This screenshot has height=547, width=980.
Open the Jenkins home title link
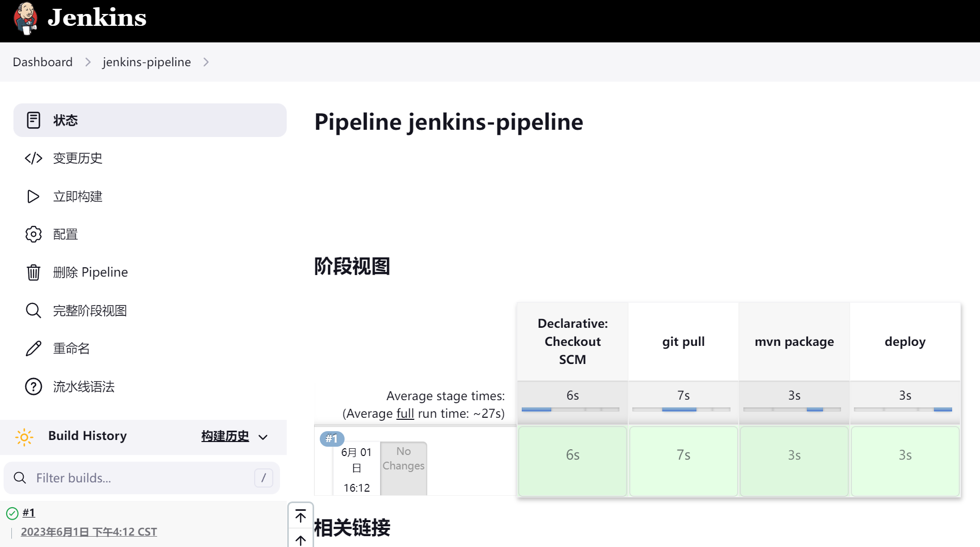pyautogui.click(x=97, y=18)
